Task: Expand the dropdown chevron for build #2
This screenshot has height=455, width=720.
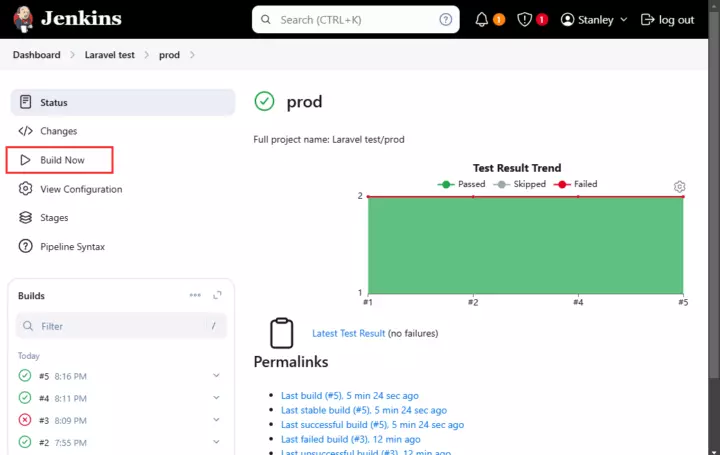Action: [216, 442]
